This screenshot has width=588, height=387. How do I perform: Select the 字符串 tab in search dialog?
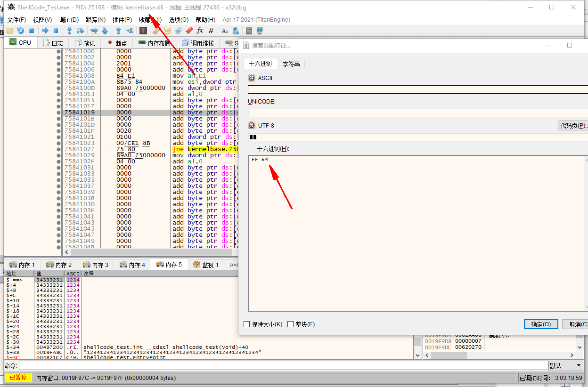click(291, 64)
